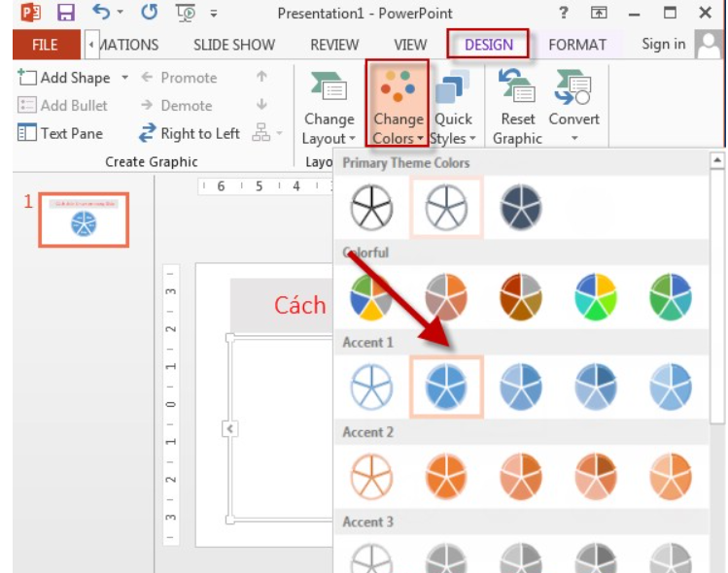
Task: Choose fourth Accent 2 gradient loop option
Action: [596, 477]
